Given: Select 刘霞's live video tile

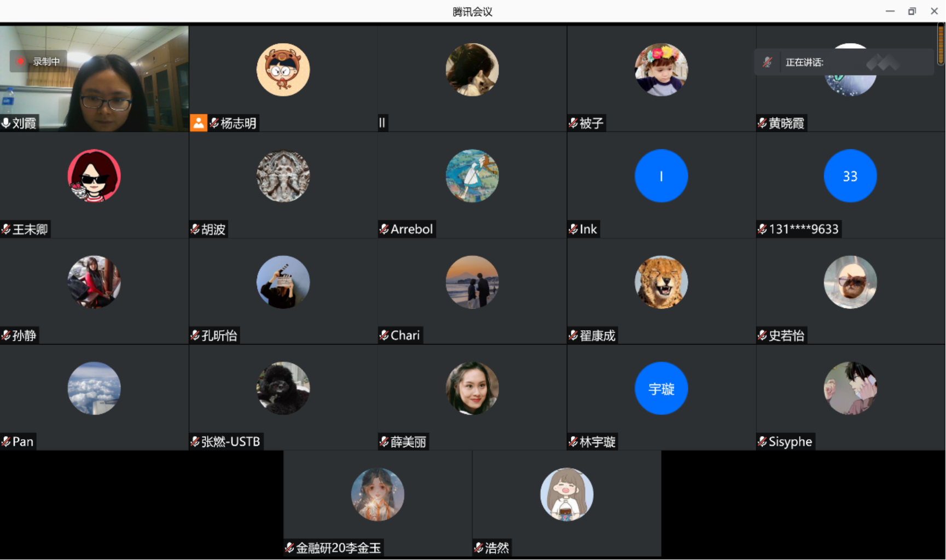Looking at the screenshot, I should point(94,78).
